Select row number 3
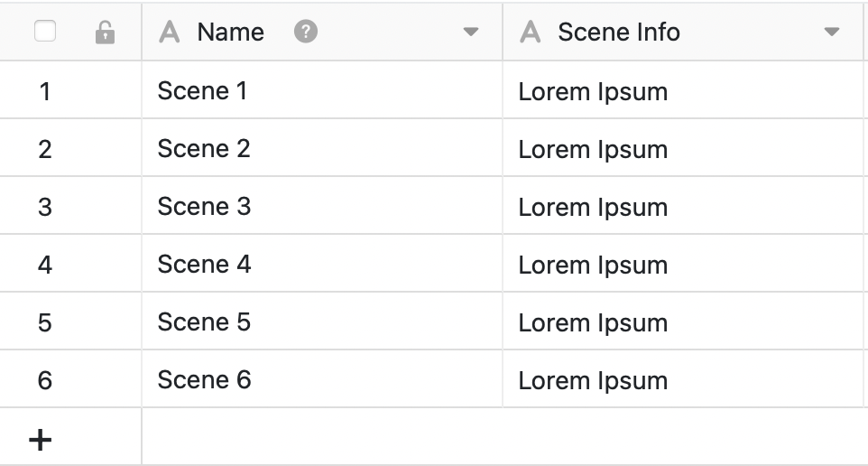Image resolution: width=868 pixels, height=466 pixels. pos(45,207)
